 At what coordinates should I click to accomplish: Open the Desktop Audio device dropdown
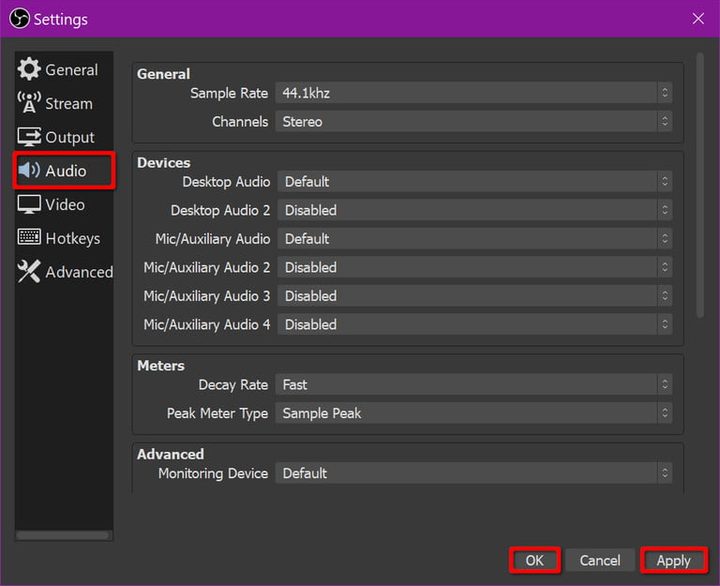tap(474, 182)
